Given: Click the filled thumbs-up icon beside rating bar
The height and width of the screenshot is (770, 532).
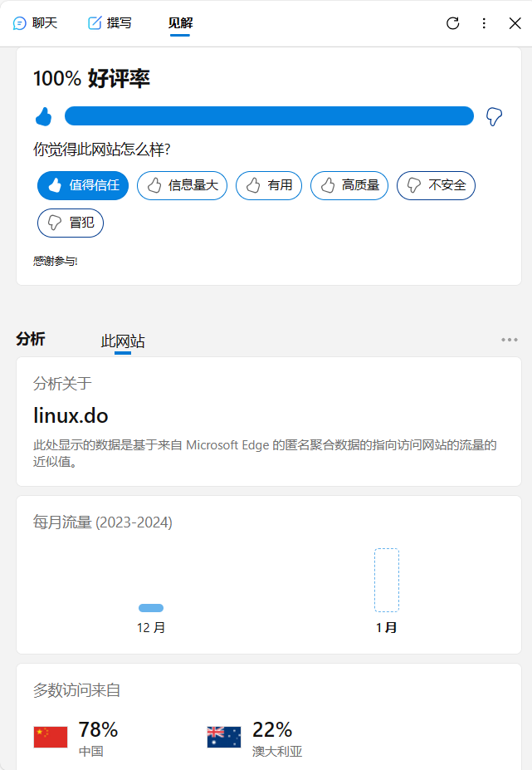Looking at the screenshot, I should (x=44, y=117).
